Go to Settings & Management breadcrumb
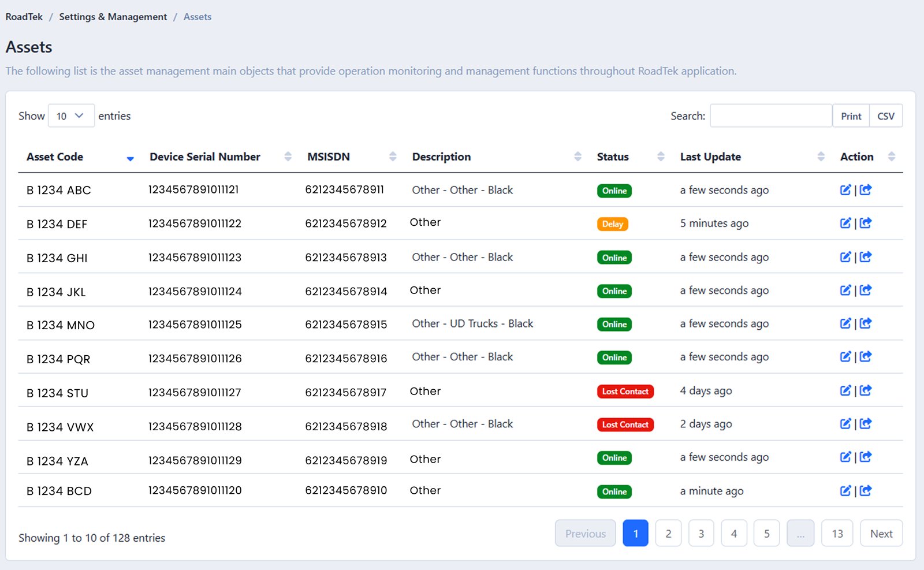 pyautogui.click(x=113, y=17)
